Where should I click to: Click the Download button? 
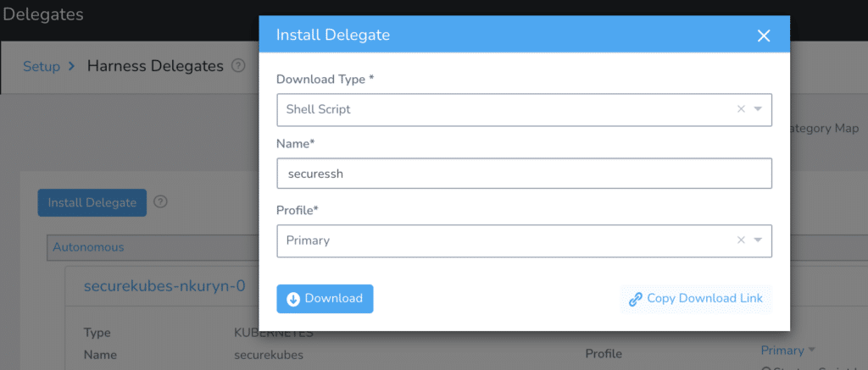click(325, 299)
